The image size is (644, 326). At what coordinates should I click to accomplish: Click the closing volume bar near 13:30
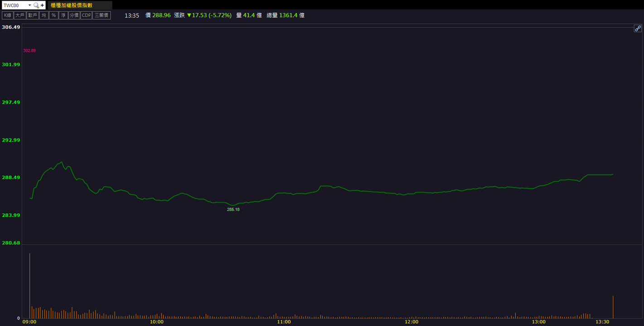613,307
